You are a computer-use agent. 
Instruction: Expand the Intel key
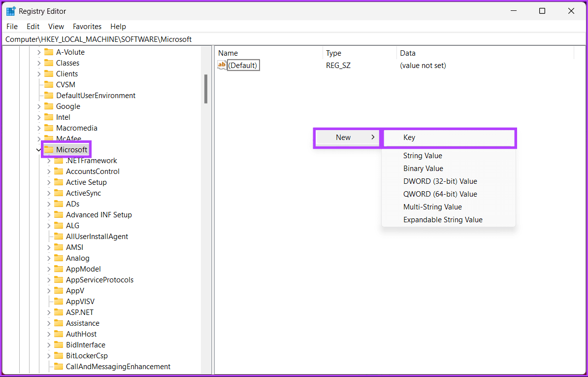pos(39,117)
